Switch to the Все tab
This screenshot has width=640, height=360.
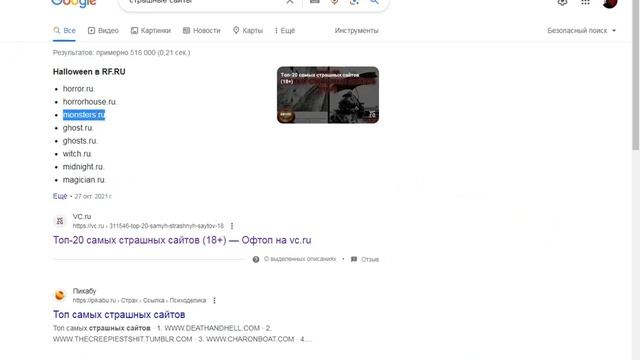click(x=64, y=31)
